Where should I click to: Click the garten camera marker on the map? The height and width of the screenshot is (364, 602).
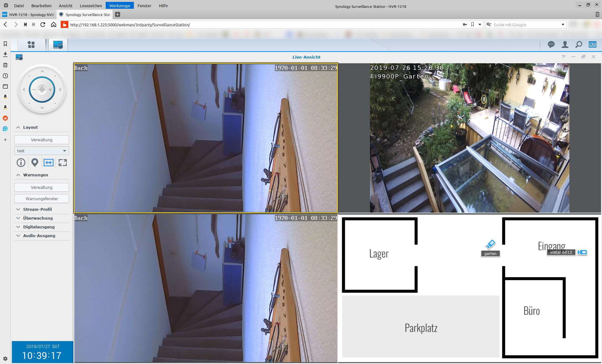[x=490, y=244]
